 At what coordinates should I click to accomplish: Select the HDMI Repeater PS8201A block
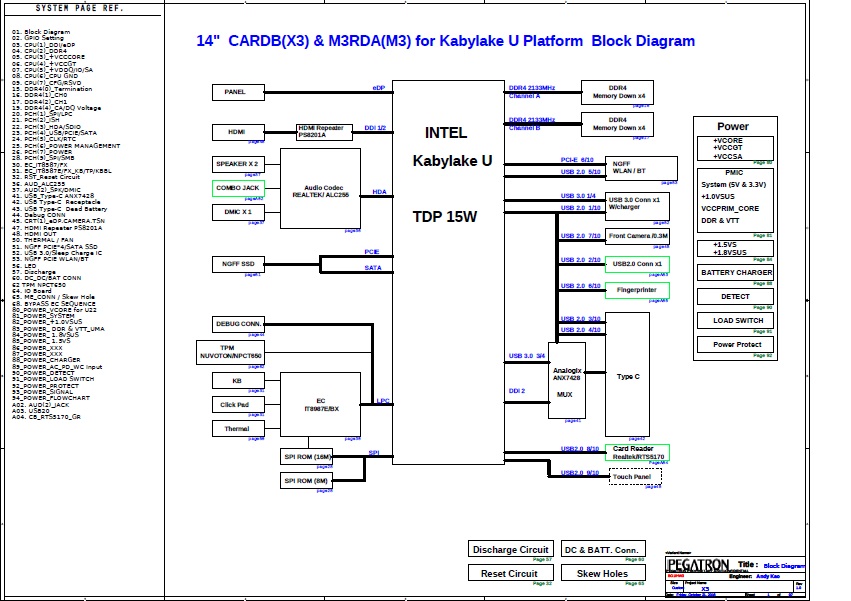pos(324,132)
